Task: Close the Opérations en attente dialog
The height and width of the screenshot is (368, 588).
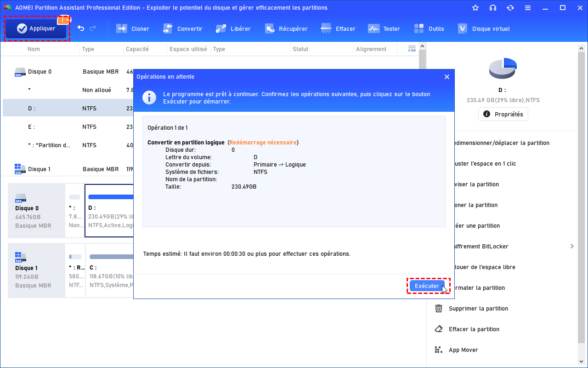Action: [x=447, y=77]
